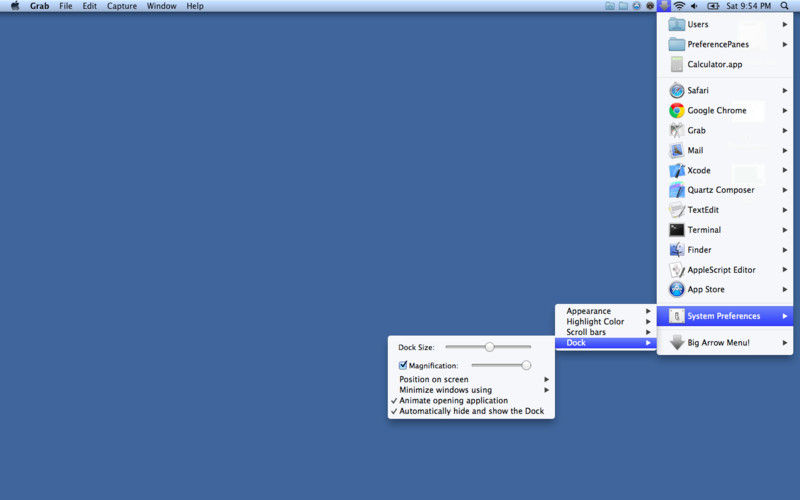
Task: Click the highlighted arrow icon in the menu bar
Action: point(664,6)
